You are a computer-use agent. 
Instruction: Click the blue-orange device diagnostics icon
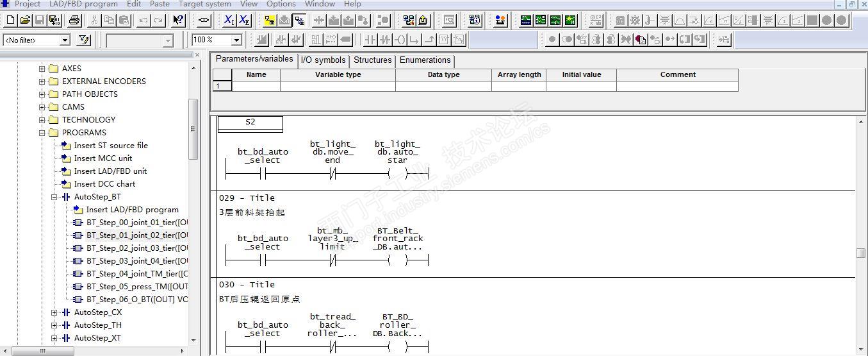coord(500,21)
